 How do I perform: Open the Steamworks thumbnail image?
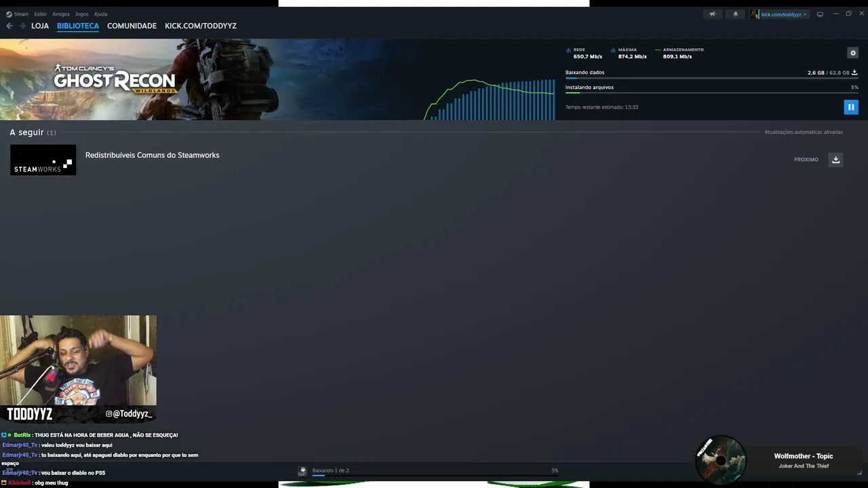click(43, 160)
